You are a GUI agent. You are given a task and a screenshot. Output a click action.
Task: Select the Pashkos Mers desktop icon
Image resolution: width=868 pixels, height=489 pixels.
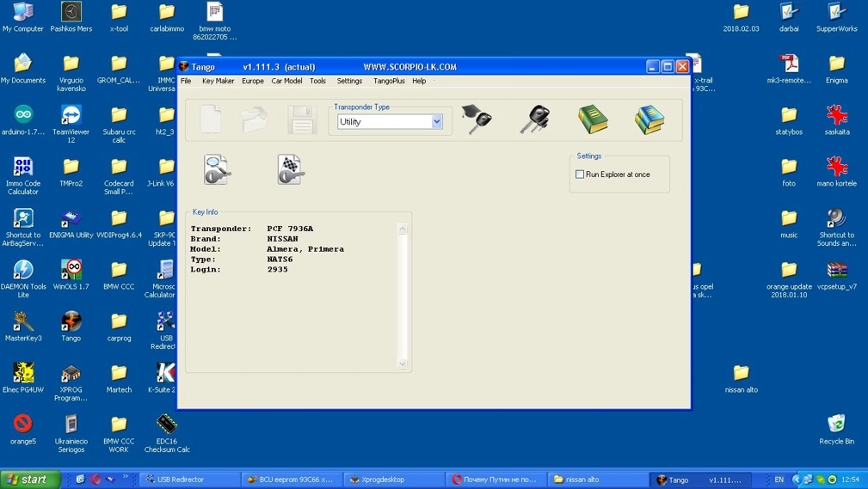(x=71, y=17)
